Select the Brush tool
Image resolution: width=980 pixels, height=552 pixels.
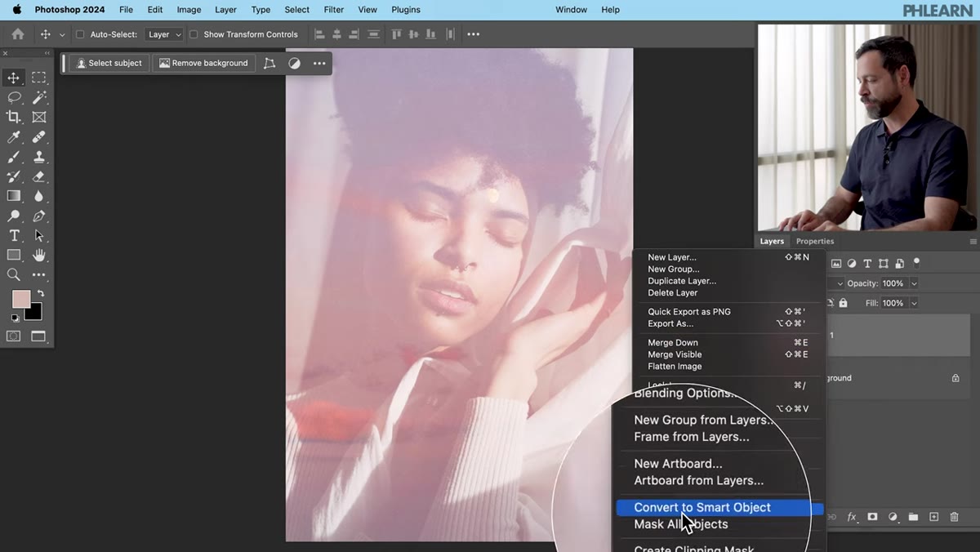pos(14,157)
